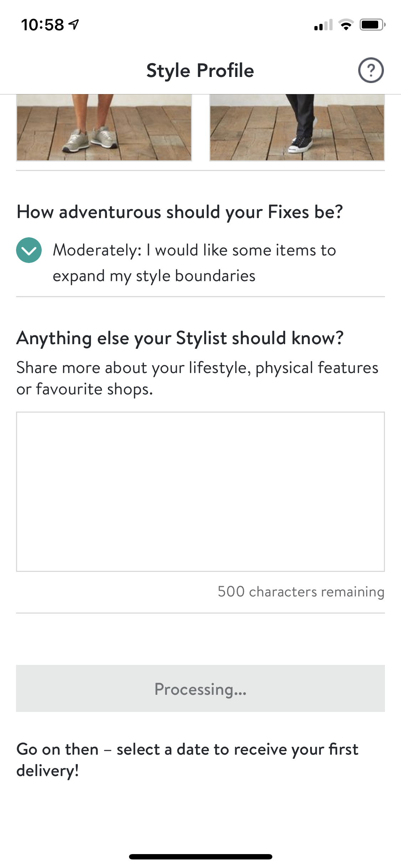Tap 'Anything else your Stylist should know?' heading
The height and width of the screenshot is (868, 401).
tap(180, 338)
